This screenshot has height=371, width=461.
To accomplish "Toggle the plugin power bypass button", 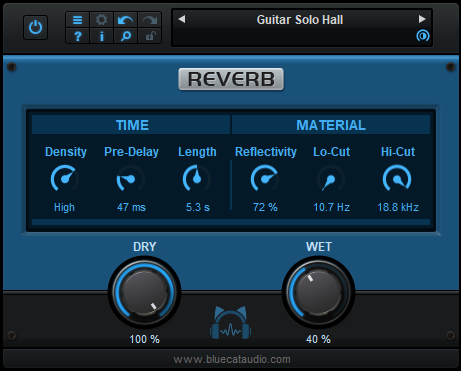I will (35, 27).
